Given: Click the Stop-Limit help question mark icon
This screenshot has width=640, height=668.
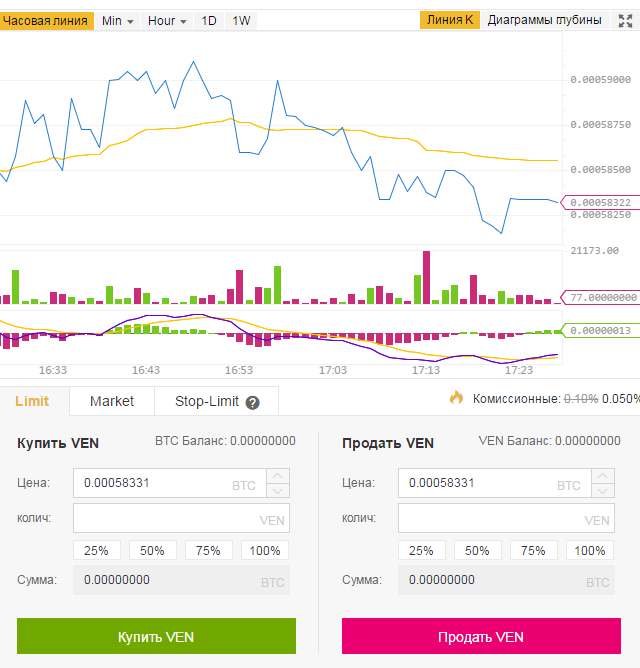Looking at the screenshot, I should [252, 403].
